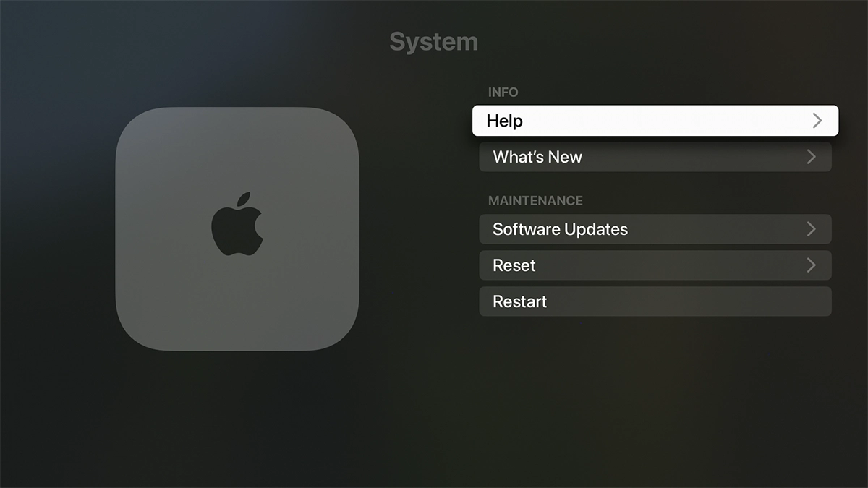
Task: Click the chevron on the What's New row
Action: pyautogui.click(x=812, y=157)
